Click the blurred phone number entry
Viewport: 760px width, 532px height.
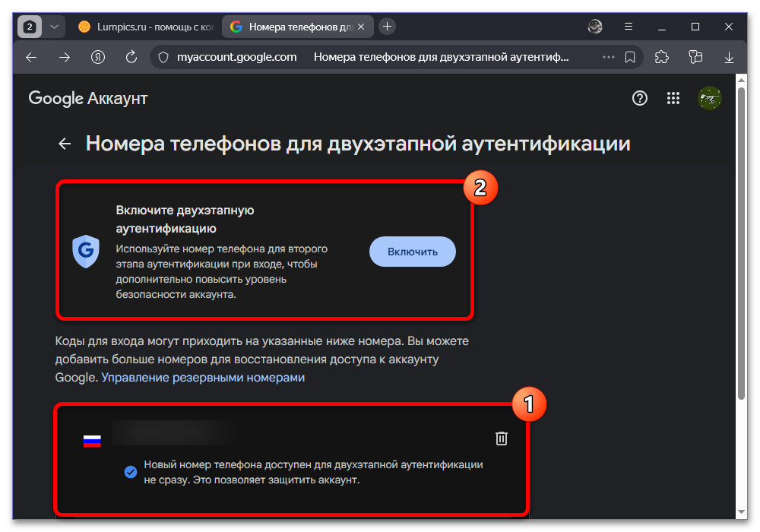pyautogui.click(x=175, y=432)
